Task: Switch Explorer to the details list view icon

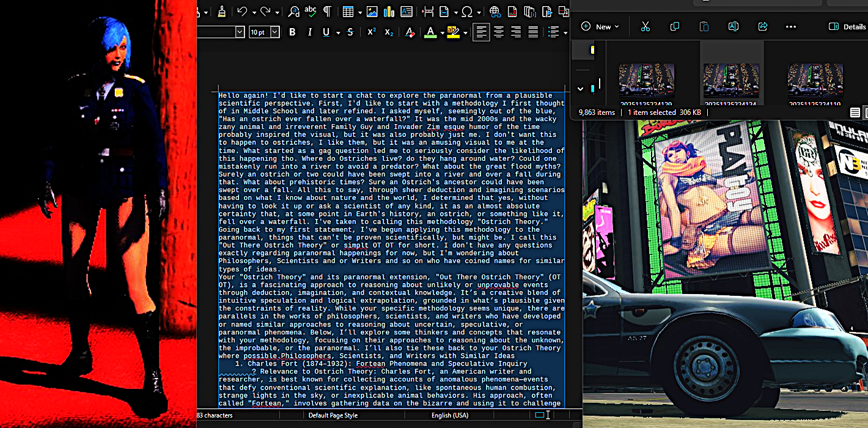Action: (x=855, y=113)
